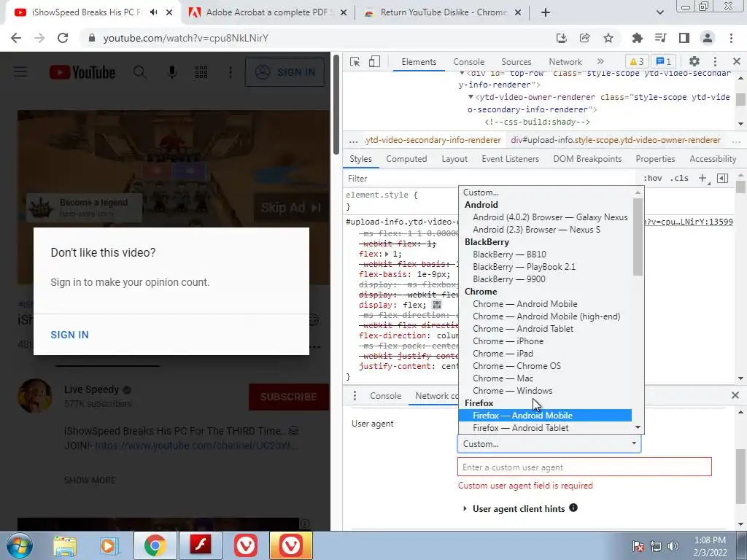Go back with the browser back arrow
The image size is (747, 560).
tap(16, 38)
